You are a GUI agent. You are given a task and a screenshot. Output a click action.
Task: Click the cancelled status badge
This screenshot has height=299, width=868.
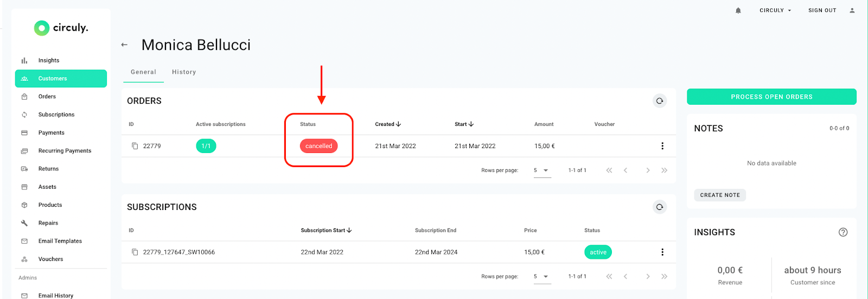318,146
